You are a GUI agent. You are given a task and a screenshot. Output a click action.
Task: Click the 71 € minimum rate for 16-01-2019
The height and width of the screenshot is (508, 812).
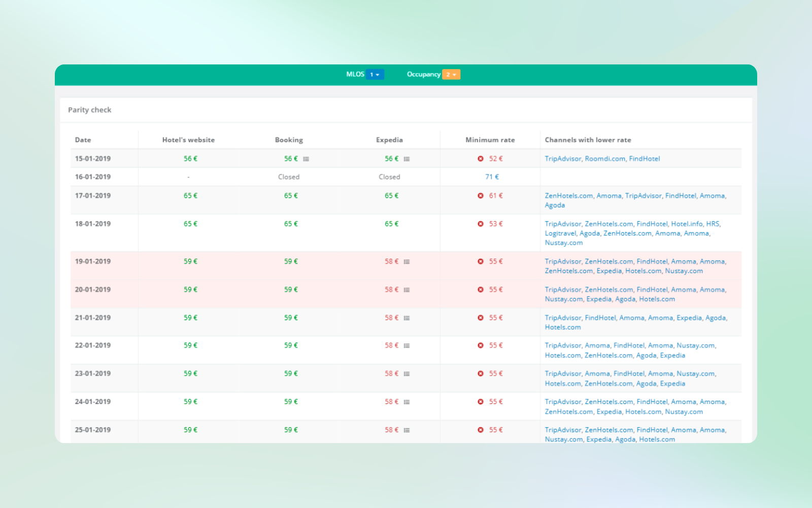pos(492,177)
